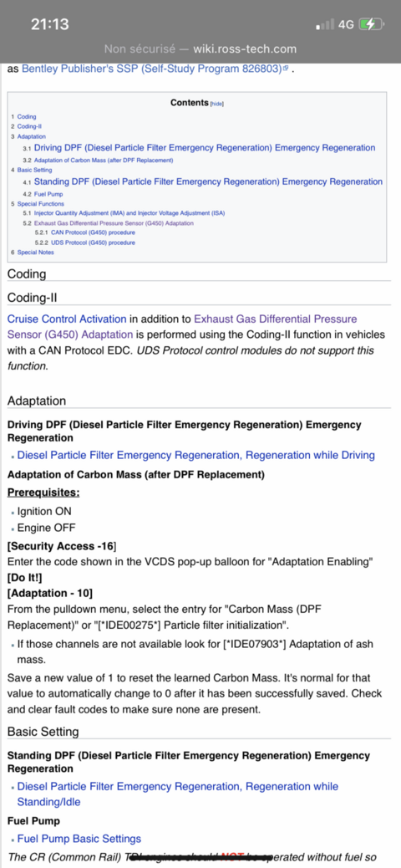Open the Cruise Control Activation link

click(67, 319)
